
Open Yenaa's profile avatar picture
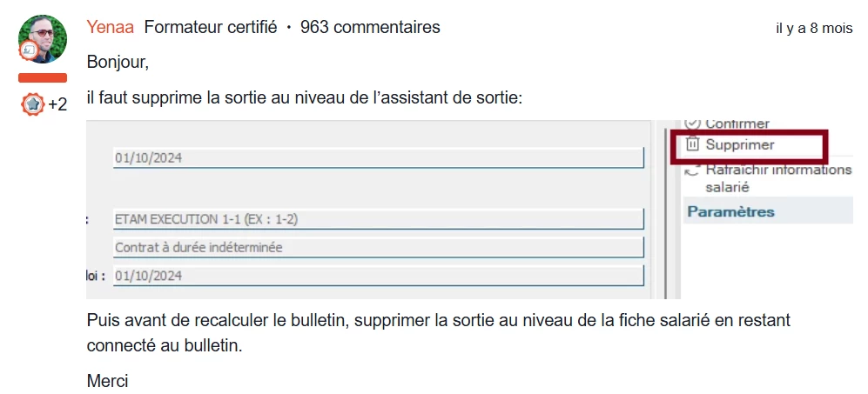pyautogui.click(x=43, y=39)
